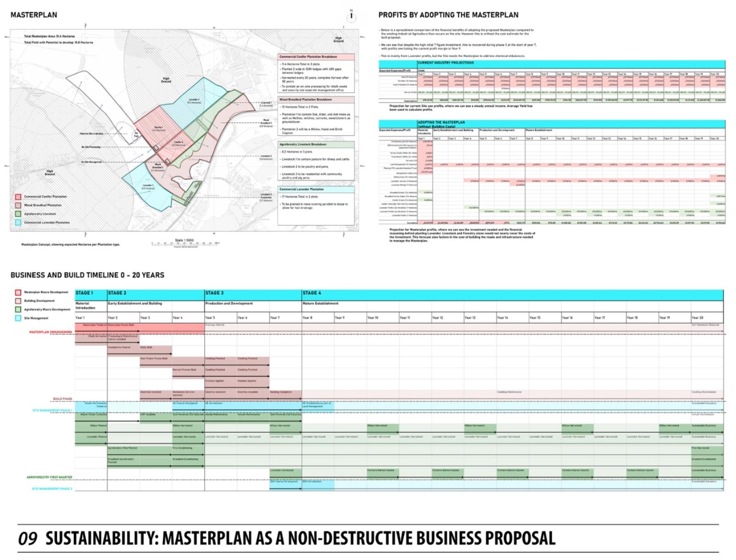
Task: Click the Total Masterplan Area 51.4 Hectares text
Action: coord(49,36)
